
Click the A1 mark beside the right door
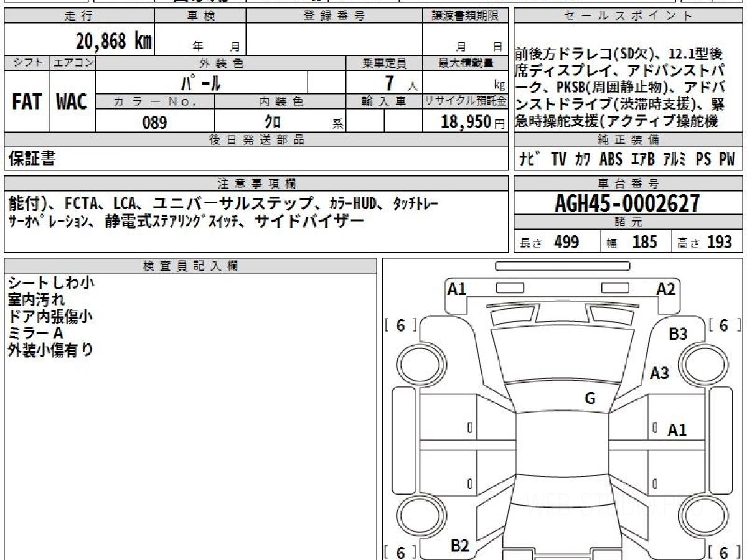coord(677,429)
